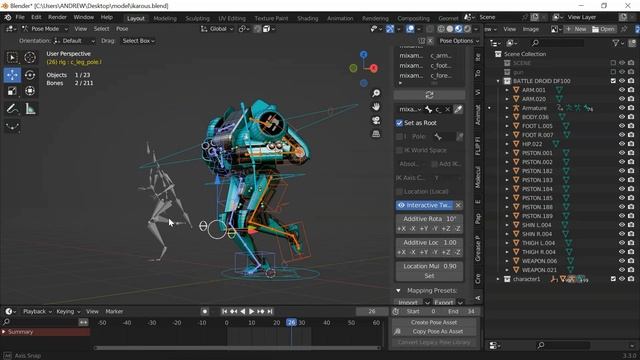Viewport: 640px width, 360px height.
Task: Activate the Transform tool
Action: click(30, 91)
